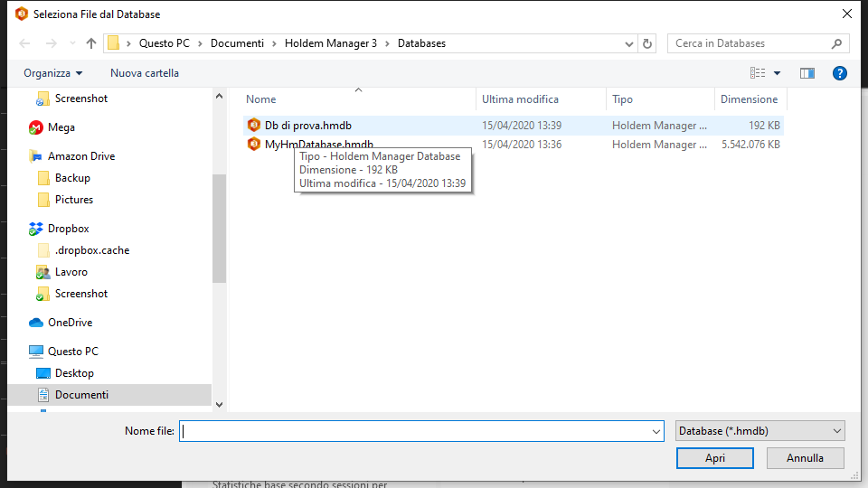
Task: Click the Amazon Drive folder icon
Action: tap(36, 156)
